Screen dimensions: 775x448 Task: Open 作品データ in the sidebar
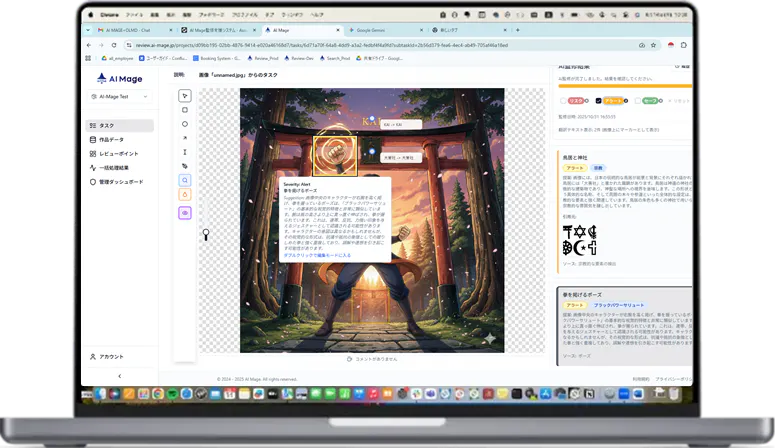pyautogui.click(x=120, y=139)
